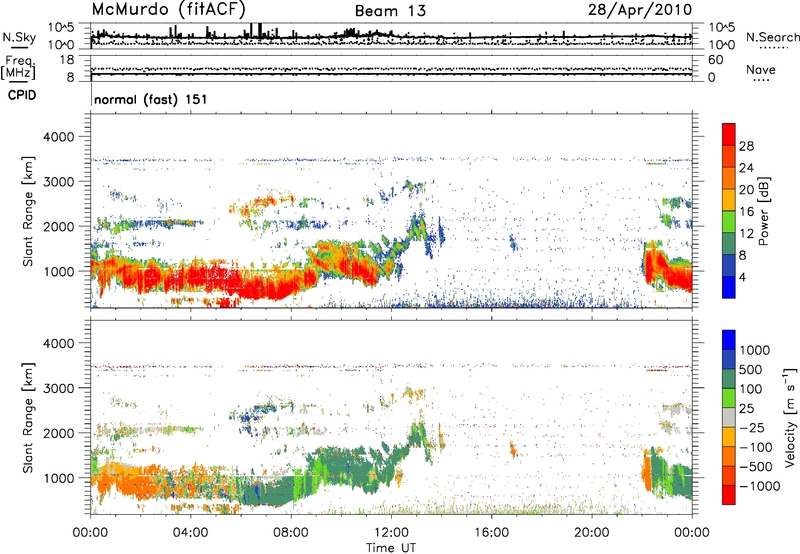The height and width of the screenshot is (554, 800).
Task: Click the 'normal (fast) 151' text
Action: (x=151, y=99)
